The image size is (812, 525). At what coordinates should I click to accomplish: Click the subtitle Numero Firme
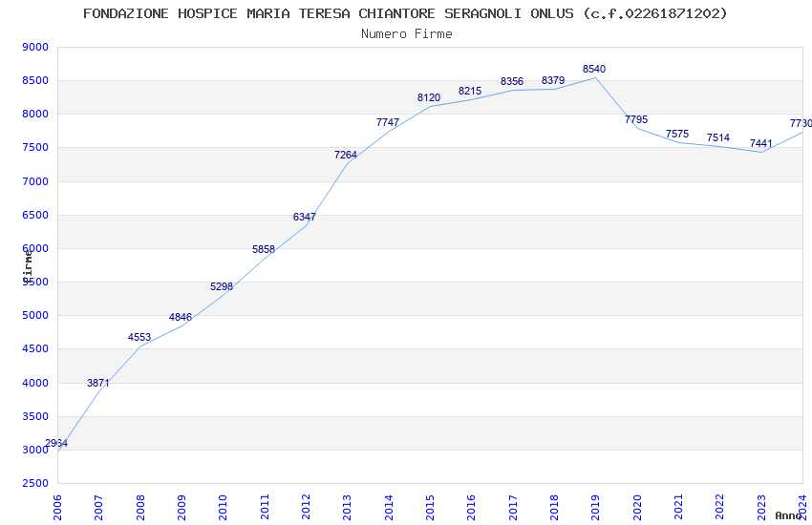pyautogui.click(x=407, y=33)
